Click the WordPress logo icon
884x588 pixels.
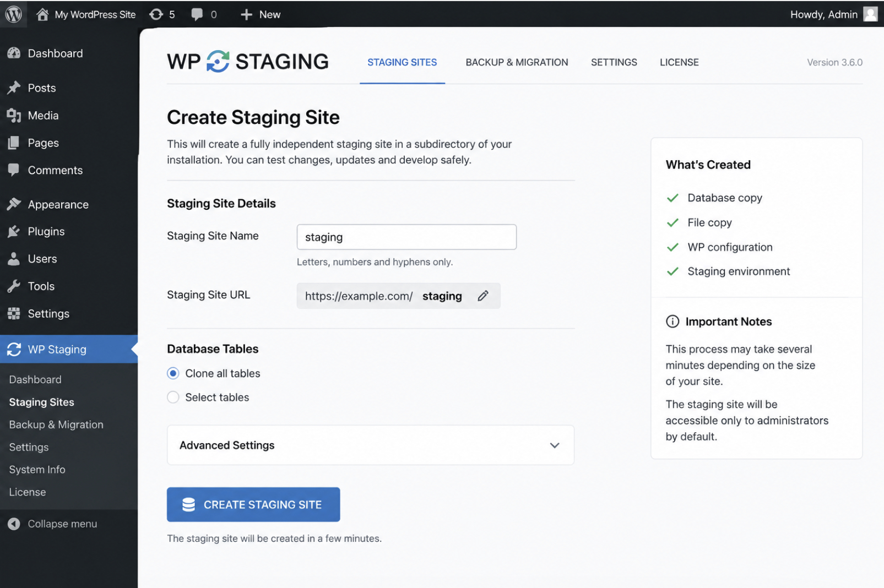click(13, 14)
